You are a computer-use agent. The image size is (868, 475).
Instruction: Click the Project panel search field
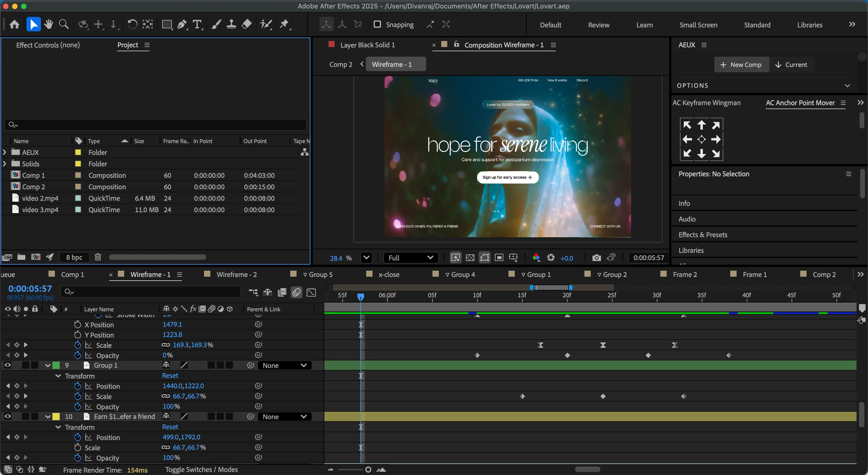click(x=155, y=125)
